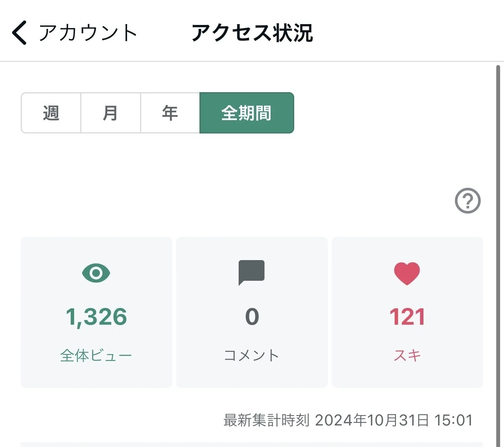Click the 0 comments count
The height and width of the screenshot is (447, 504).
coord(252,317)
